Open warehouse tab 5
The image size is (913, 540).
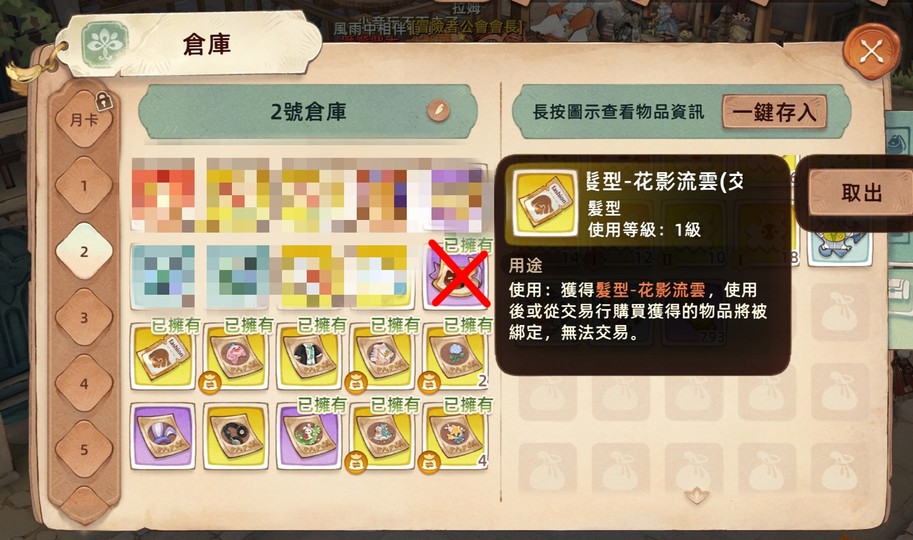(x=84, y=450)
